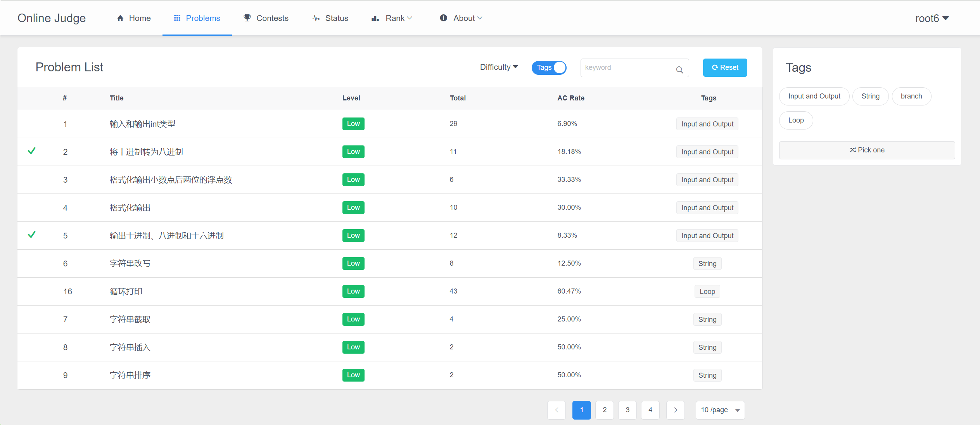This screenshot has height=425, width=980.
Task: Click in the keyword search field
Action: point(627,67)
